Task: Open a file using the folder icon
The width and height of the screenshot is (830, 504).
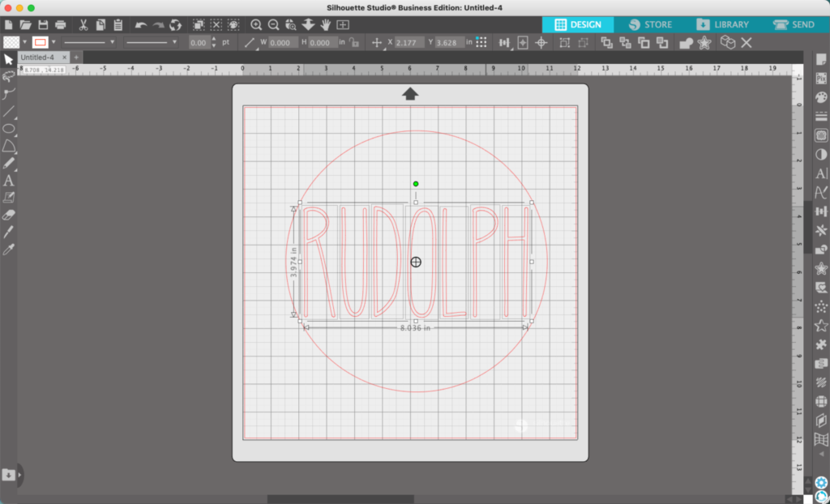Action: point(25,25)
